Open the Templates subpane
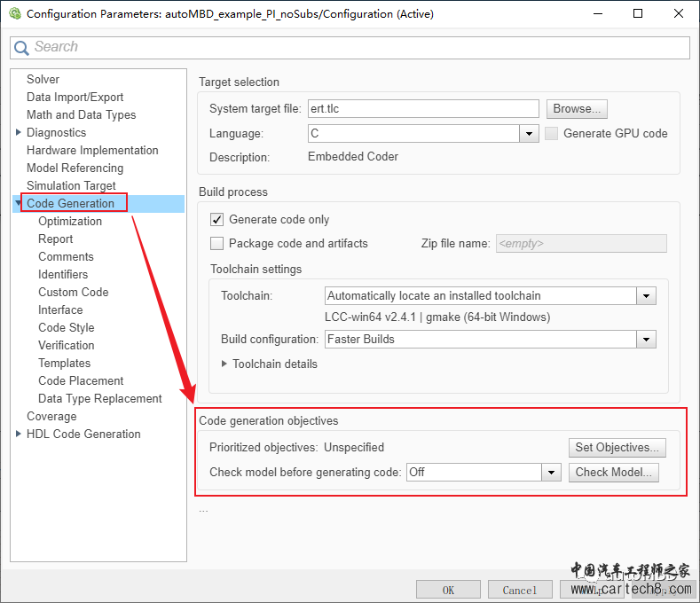The width and height of the screenshot is (700, 603). click(x=64, y=364)
